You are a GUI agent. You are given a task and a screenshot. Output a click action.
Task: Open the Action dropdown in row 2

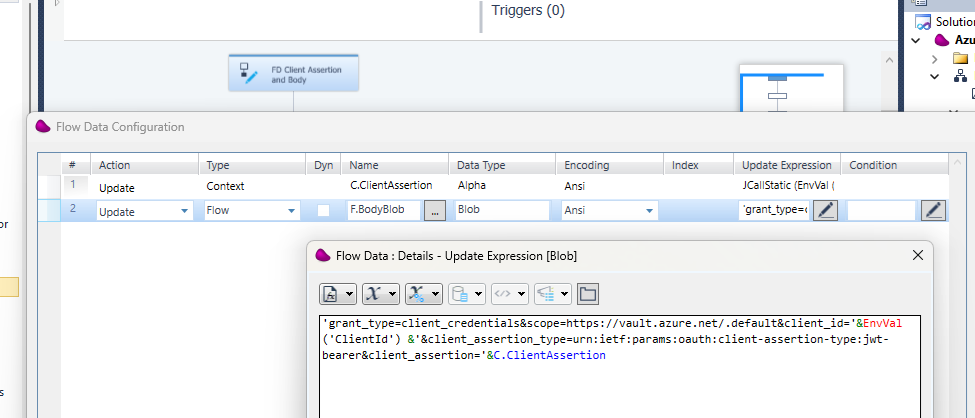point(184,211)
